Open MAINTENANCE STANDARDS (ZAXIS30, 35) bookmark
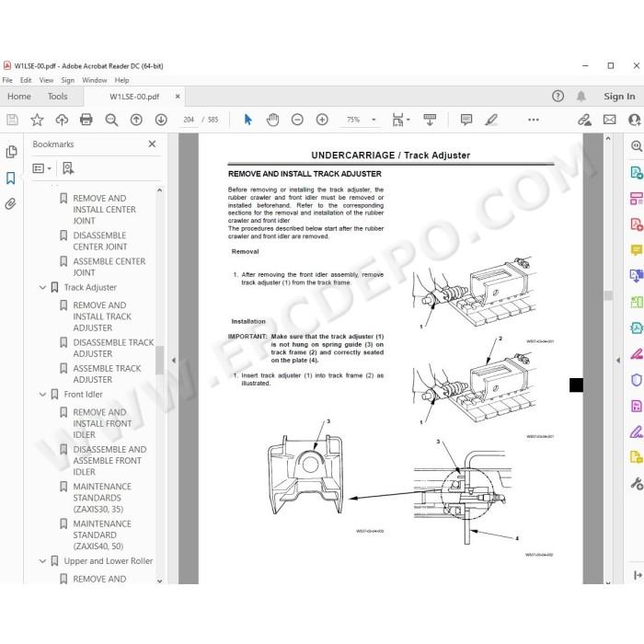Screen dimensions: 644x644 [x=102, y=498]
